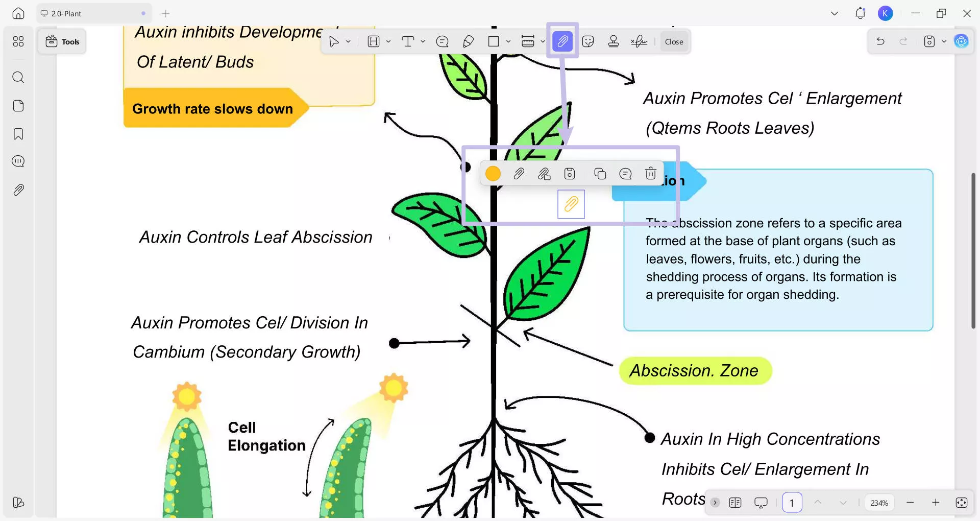Open the Attachments panel in left sidebar
The image size is (980, 521).
click(x=18, y=190)
